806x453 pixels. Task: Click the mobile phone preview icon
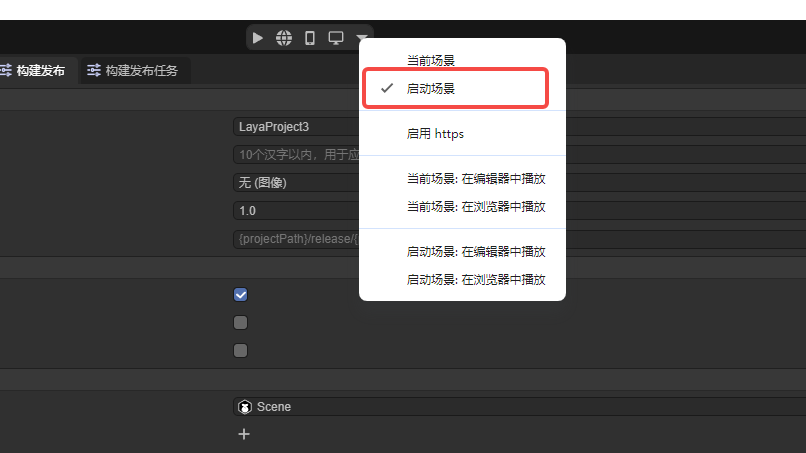pos(310,38)
